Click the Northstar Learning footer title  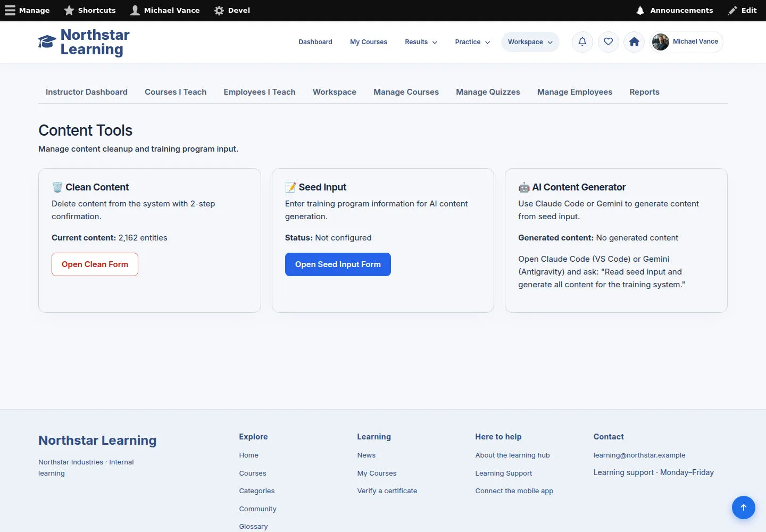point(97,440)
